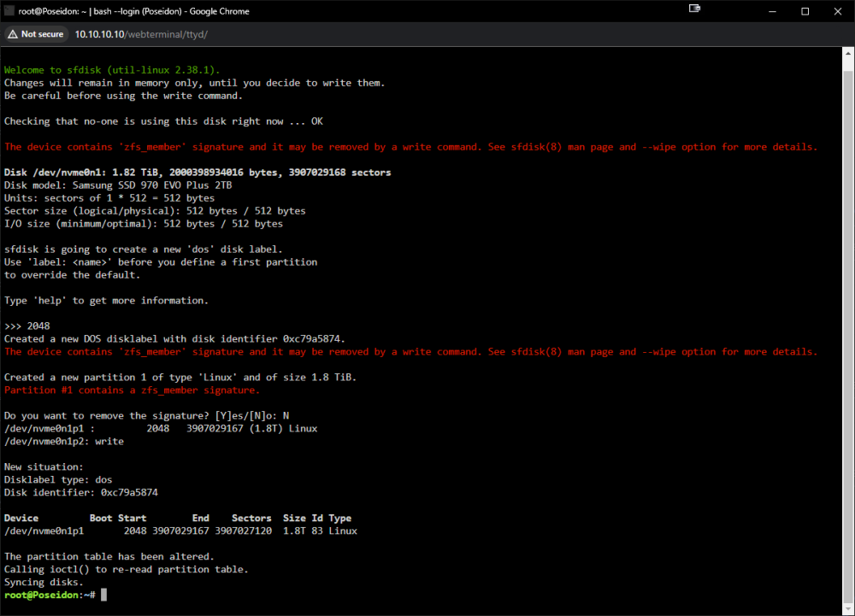Click the scrollbar down arrow

[x=848, y=609]
